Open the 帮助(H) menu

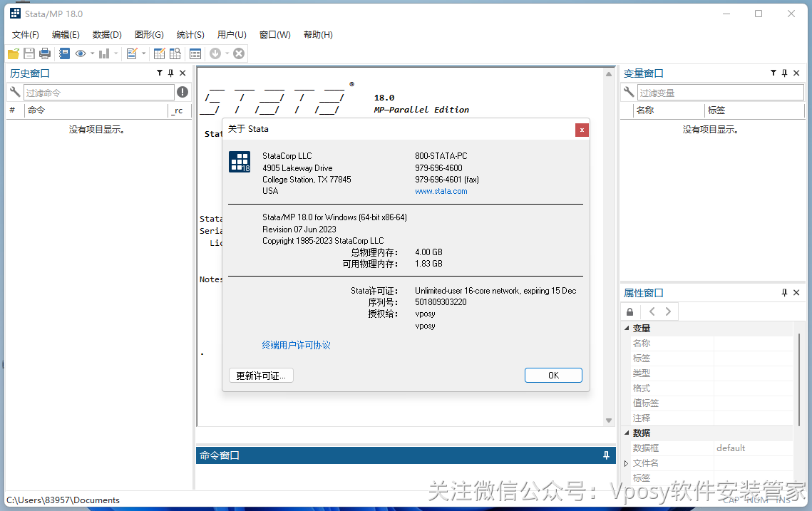coord(318,35)
